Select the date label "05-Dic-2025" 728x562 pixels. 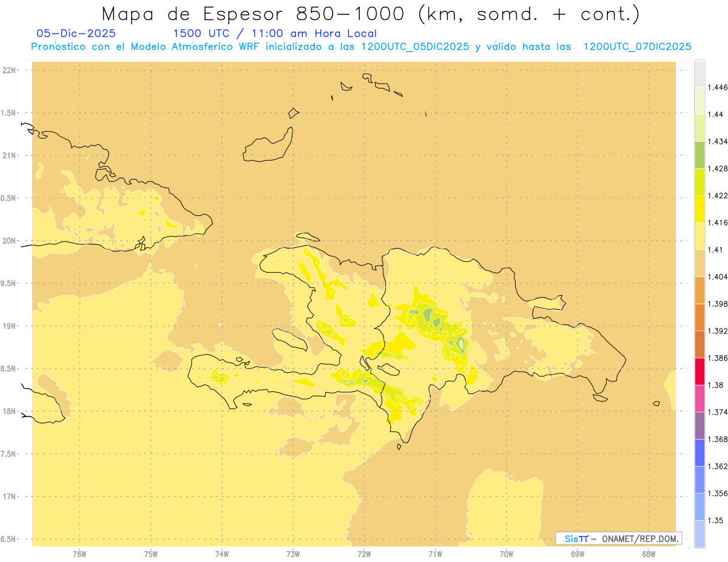(x=76, y=33)
